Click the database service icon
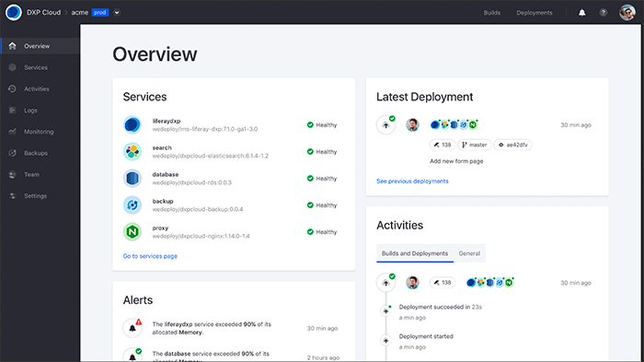Screen dimensions: 644x362 click(132, 178)
